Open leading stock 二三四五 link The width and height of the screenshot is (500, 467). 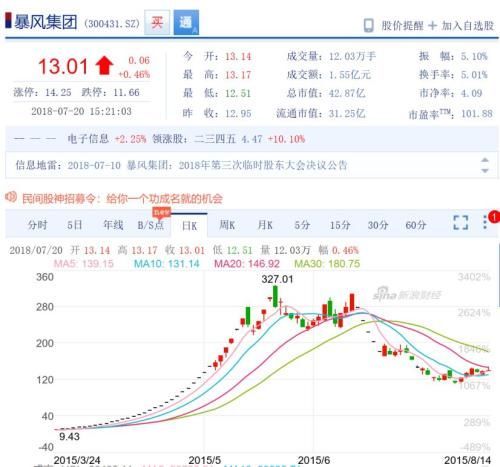coord(215,139)
